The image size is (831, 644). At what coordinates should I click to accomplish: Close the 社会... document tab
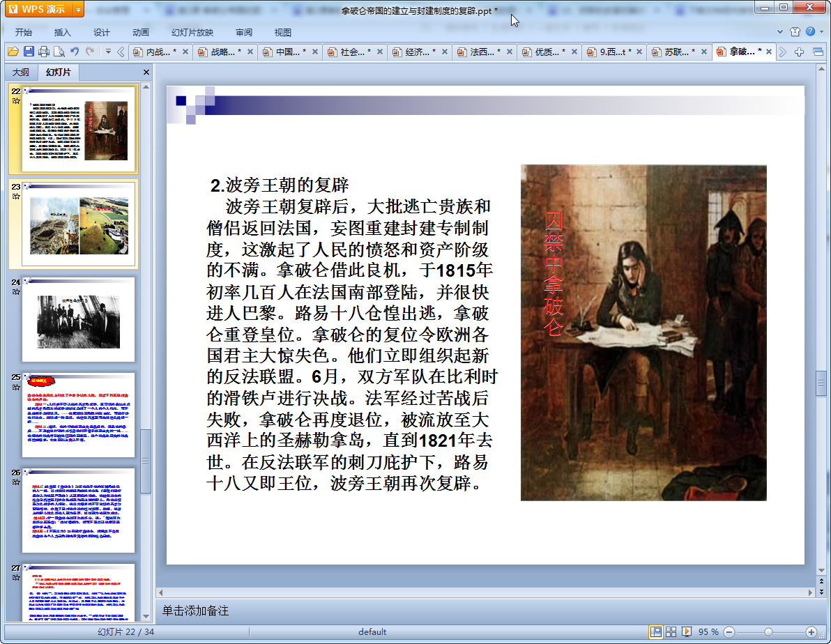pyautogui.click(x=379, y=52)
